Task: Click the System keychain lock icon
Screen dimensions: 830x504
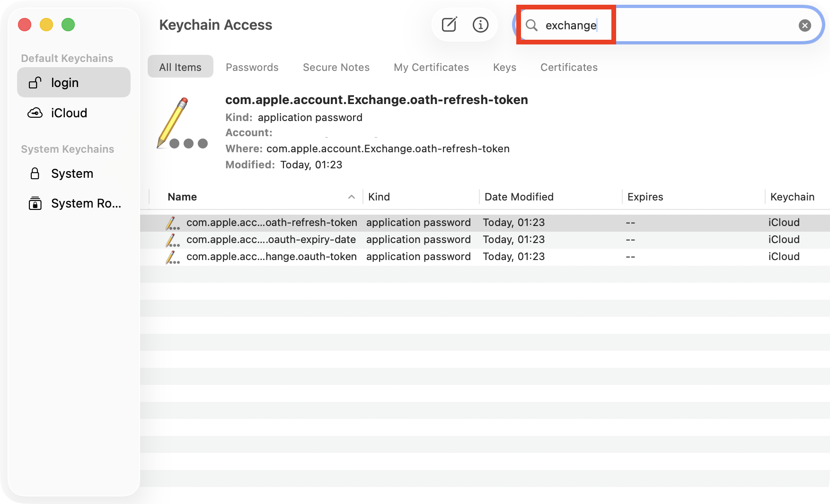Action: (35, 174)
